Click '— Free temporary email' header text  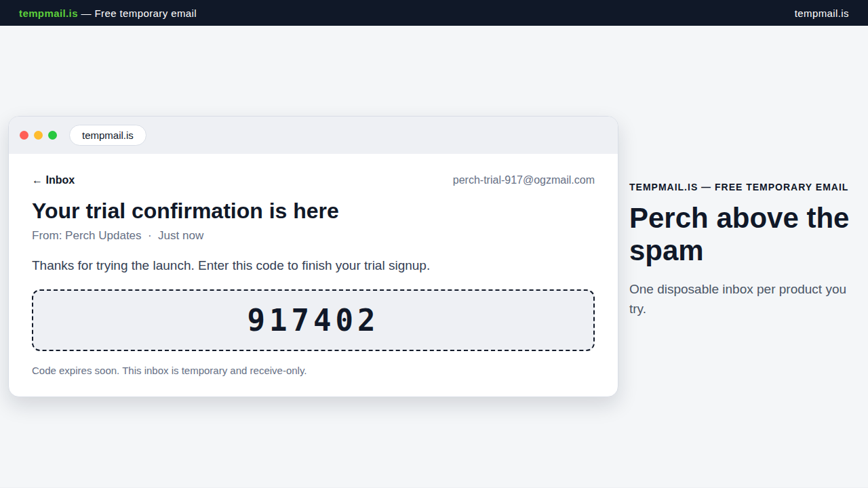[139, 13]
